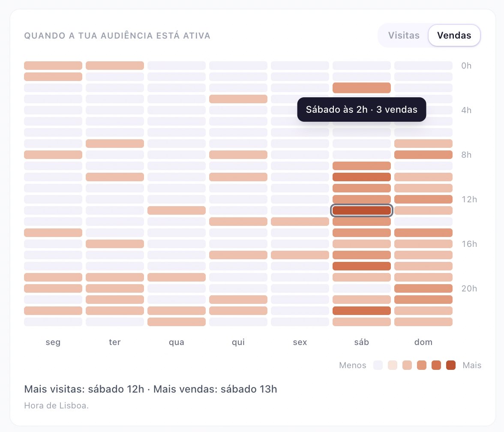Viewport: 504px width, 432px height.
Task: Select the terça 7h heatmap cell
Action: click(x=115, y=144)
